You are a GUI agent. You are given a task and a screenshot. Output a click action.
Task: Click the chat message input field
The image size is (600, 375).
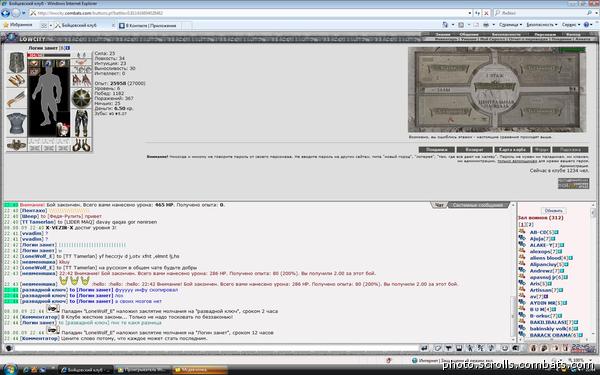[x=217, y=348]
